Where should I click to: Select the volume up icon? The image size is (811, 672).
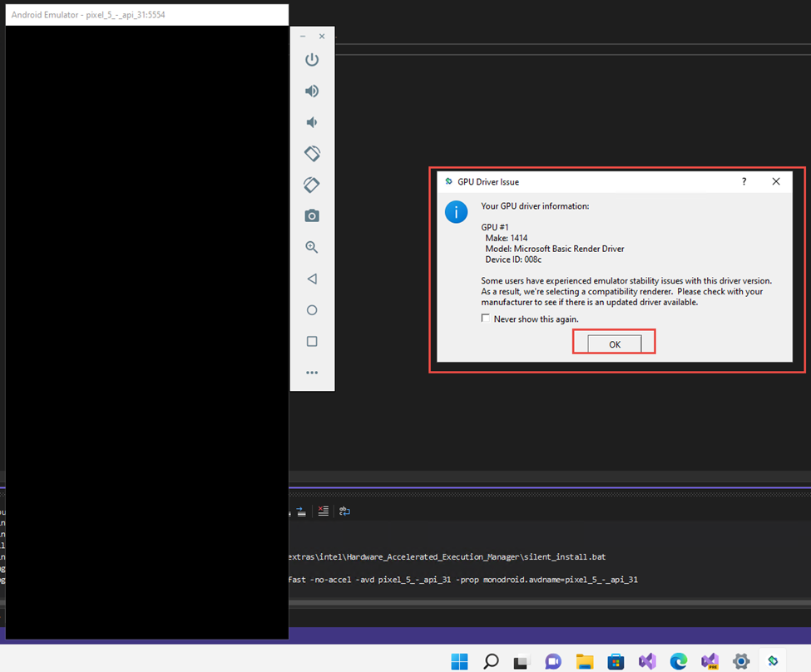(x=312, y=91)
